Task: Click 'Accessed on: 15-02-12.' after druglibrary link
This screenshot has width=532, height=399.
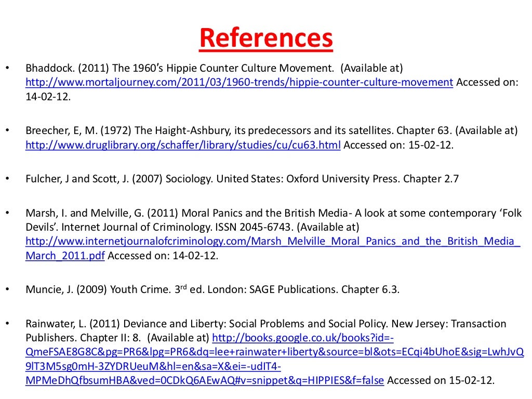Action: (398, 145)
